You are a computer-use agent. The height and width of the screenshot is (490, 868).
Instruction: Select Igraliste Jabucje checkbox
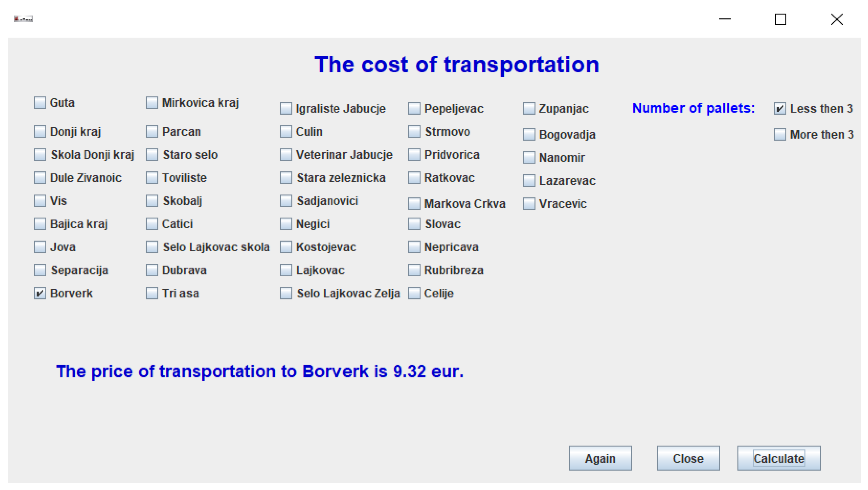[x=286, y=109]
